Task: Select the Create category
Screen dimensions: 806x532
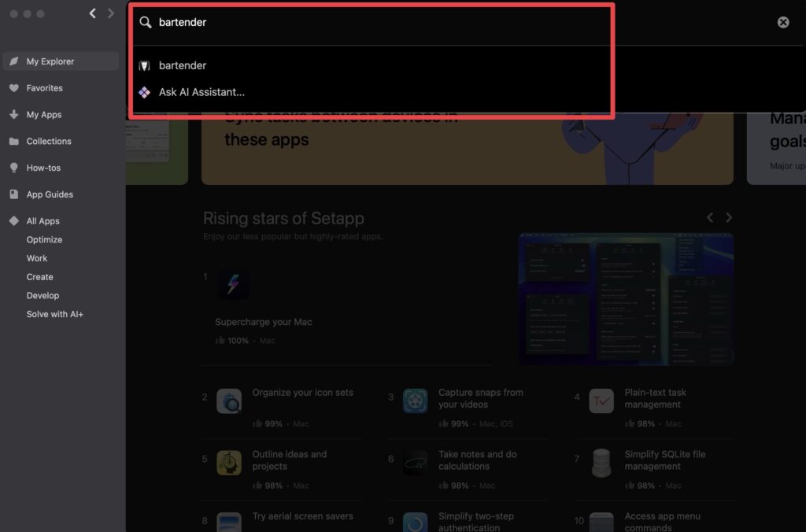Action: [x=39, y=276]
